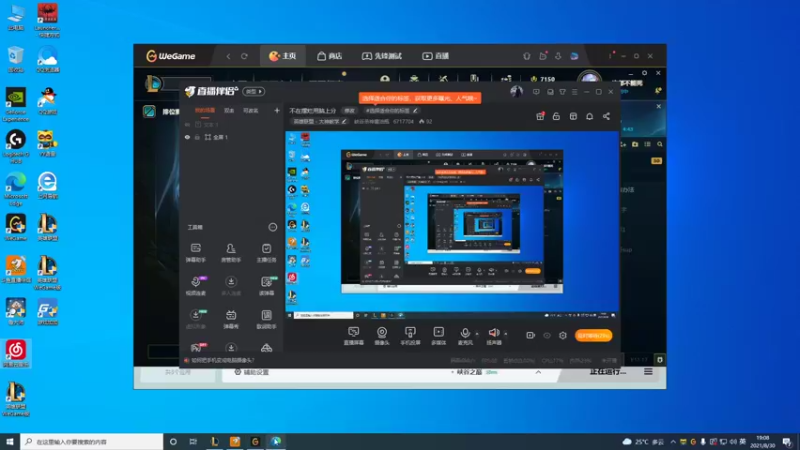Open the settings gear beside start-live button

click(563, 335)
